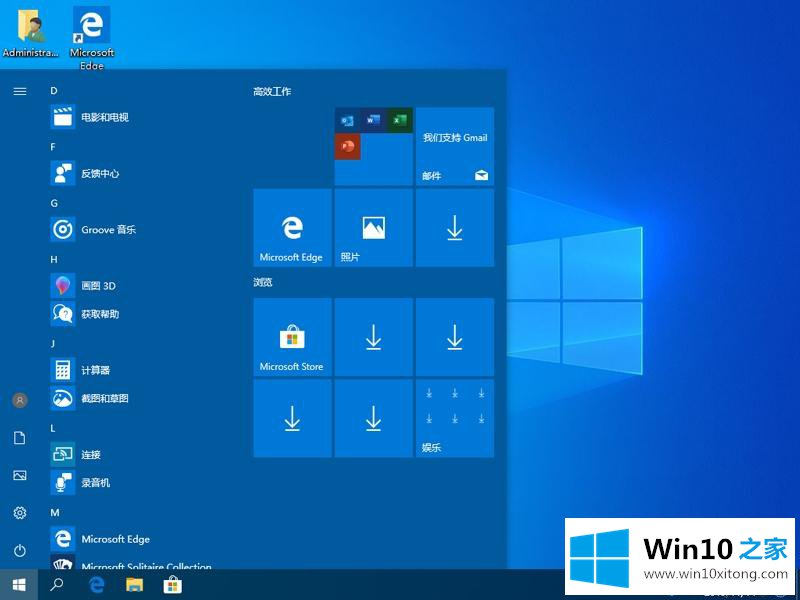Select the J letter header
Image resolution: width=800 pixels, height=600 pixels.
pos(53,343)
